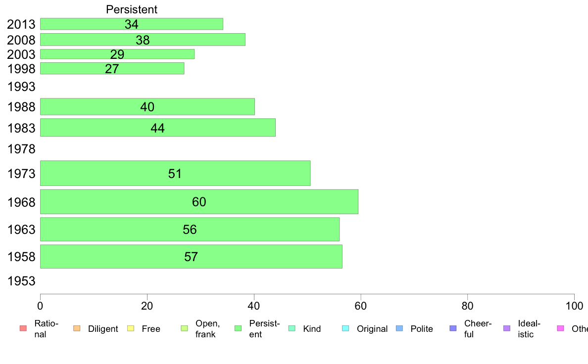This screenshot has width=588, height=364.
Task: Select the Open, frank legend swatch
Action: coord(184,328)
